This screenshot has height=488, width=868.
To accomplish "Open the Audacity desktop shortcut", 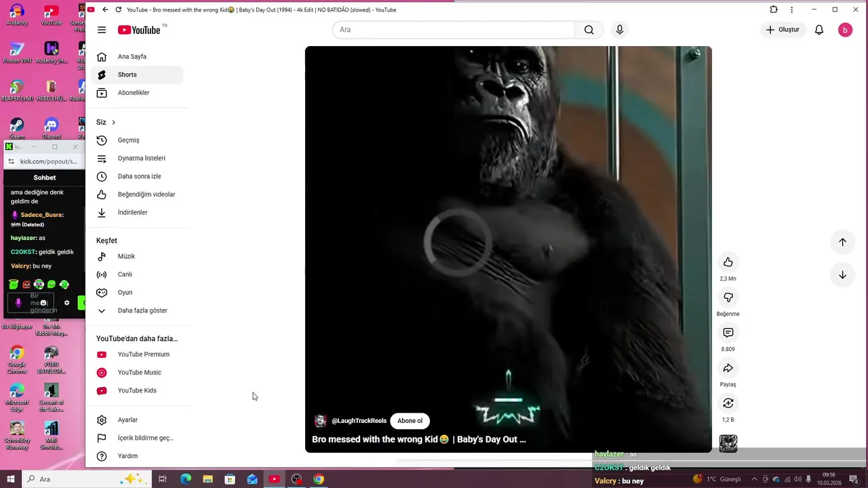I will tap(17, 15).
